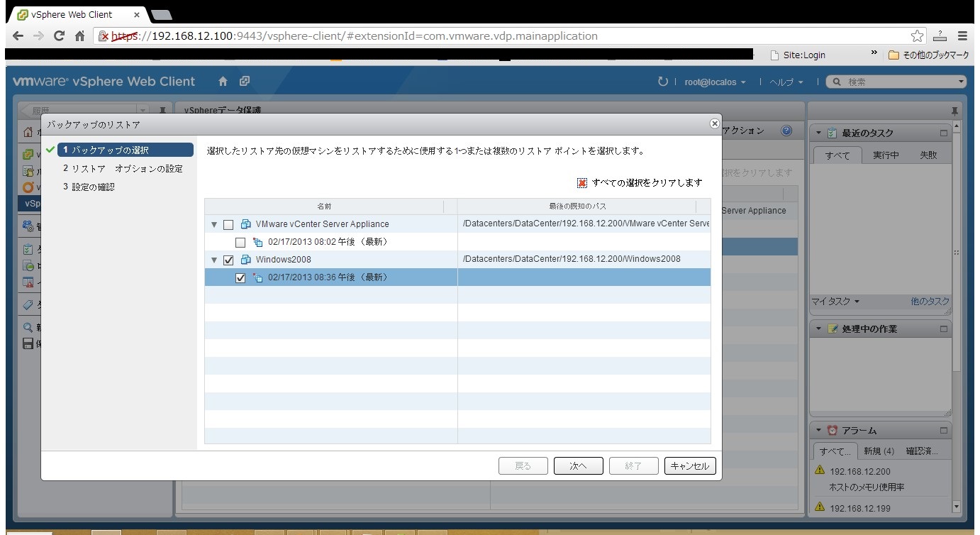Click the Windows2008 virtual machine icon

click(246, 260)
